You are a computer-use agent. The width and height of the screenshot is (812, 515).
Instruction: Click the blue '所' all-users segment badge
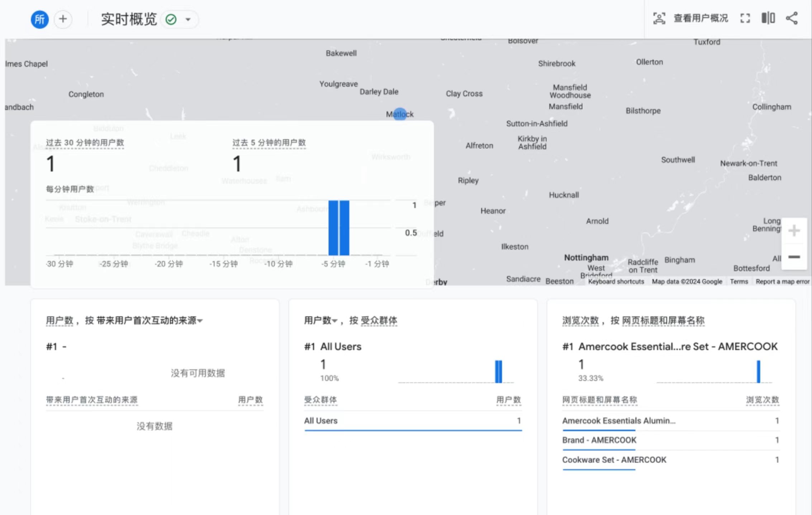point(39,19)
